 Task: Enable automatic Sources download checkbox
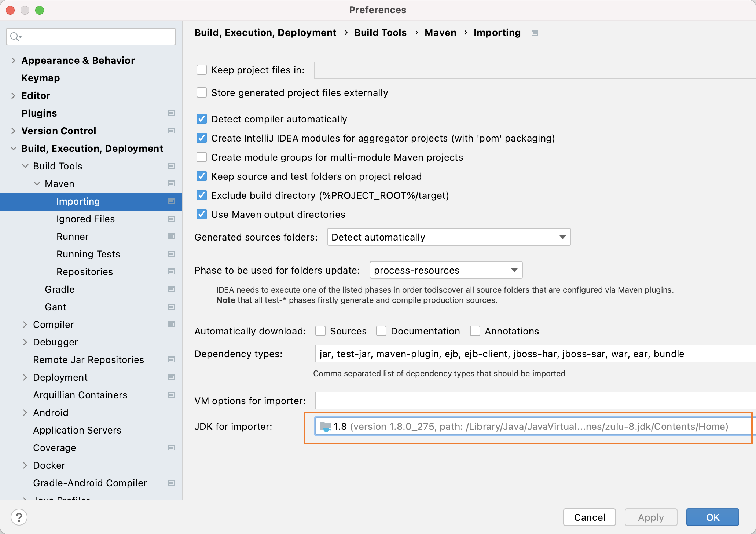[320, 331]
